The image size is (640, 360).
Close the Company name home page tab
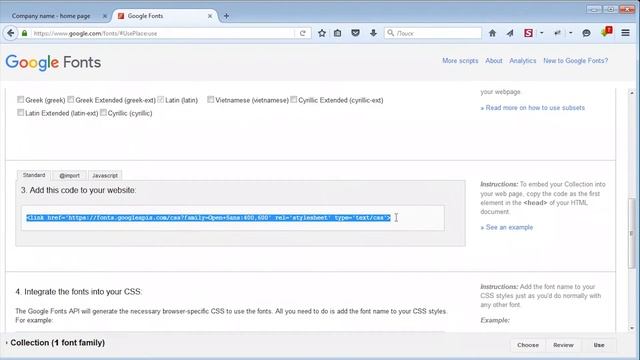(x=104, y=16)
